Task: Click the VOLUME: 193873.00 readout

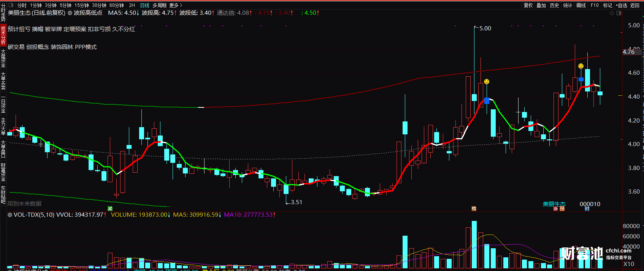Action: click(140, 215)
